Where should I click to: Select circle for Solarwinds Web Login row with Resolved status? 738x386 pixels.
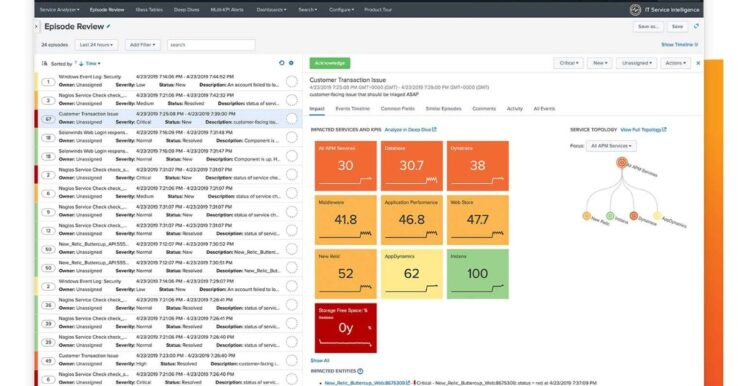pyautogui.click(x=292, y=137)
